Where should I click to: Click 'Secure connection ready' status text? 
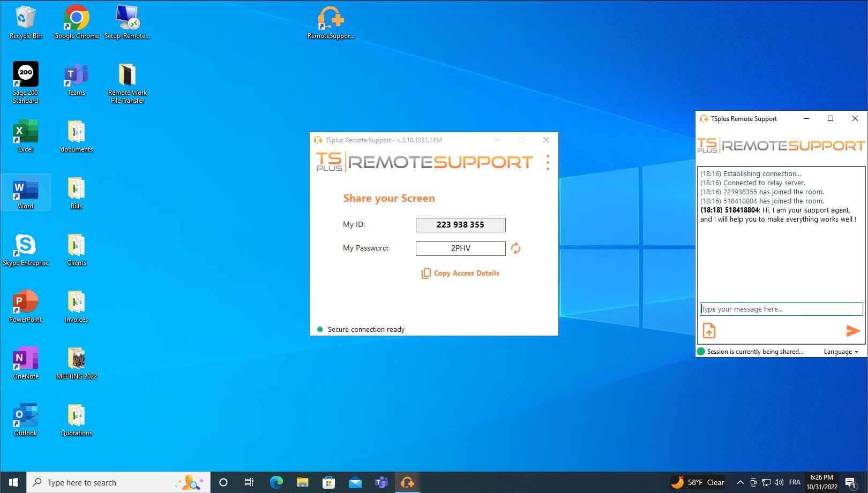click(x=366, y=330)
